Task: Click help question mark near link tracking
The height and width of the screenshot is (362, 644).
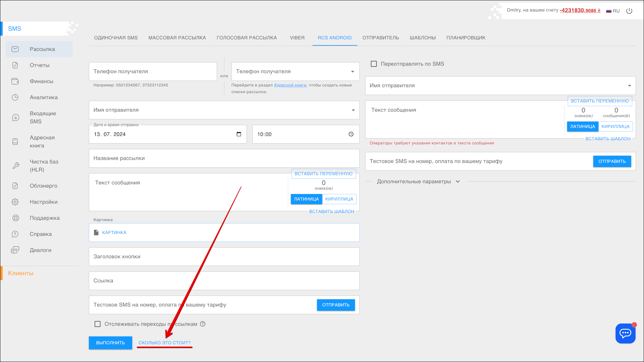Action: point(203,324)
